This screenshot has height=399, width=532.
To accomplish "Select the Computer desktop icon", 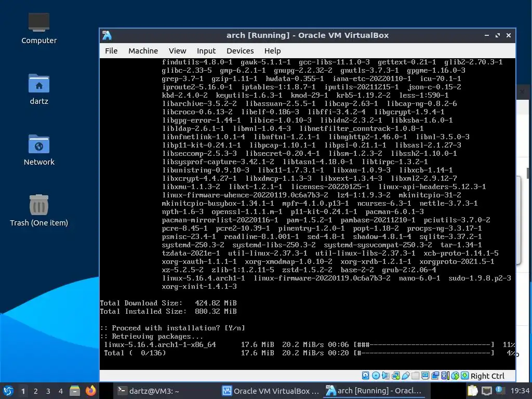I will [38, 29].
